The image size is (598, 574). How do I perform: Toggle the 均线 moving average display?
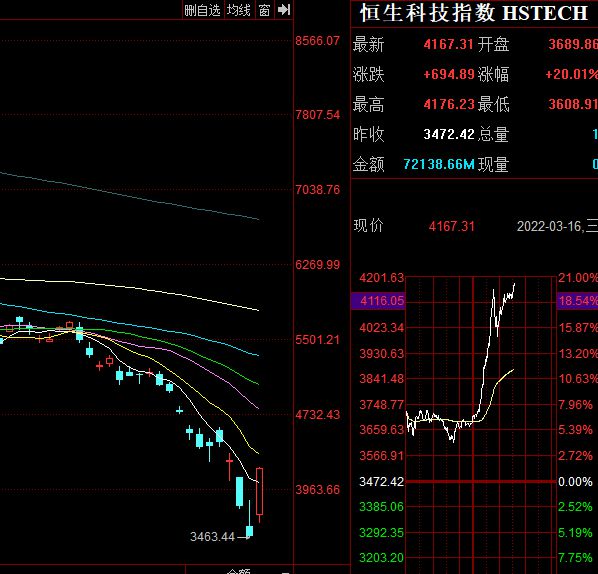pos(239,10)
